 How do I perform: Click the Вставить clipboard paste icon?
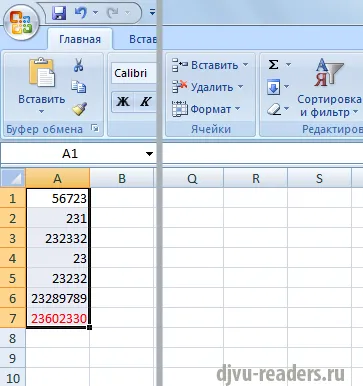point(42,72)
